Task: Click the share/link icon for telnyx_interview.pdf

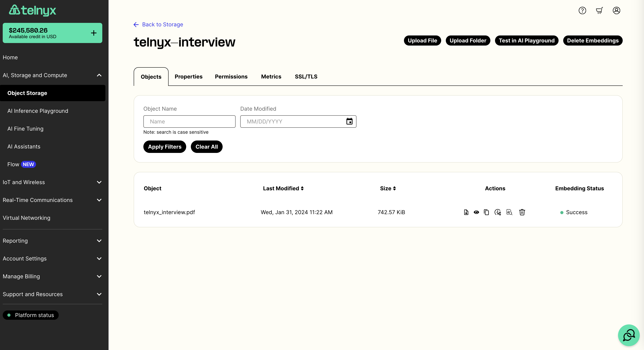Action: click(498, 212)
